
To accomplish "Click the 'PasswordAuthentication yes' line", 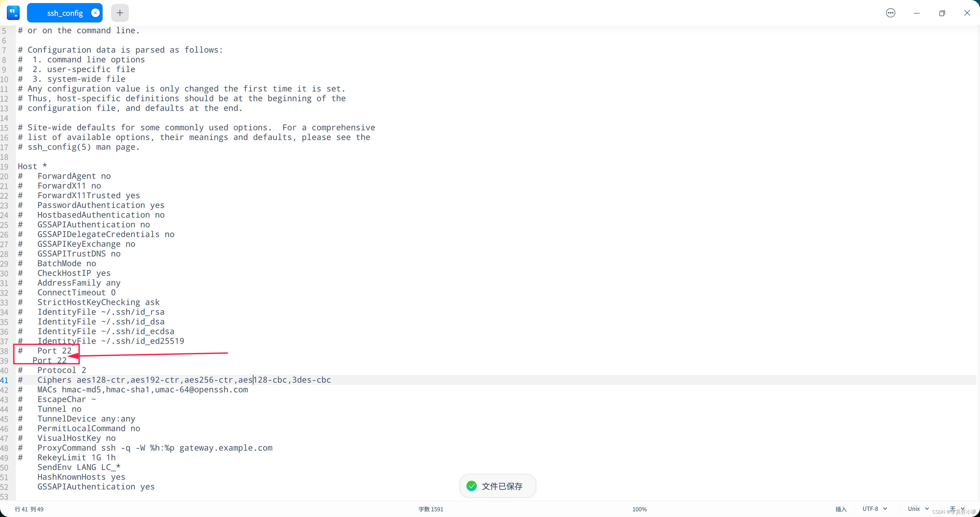I will [91, 205].
